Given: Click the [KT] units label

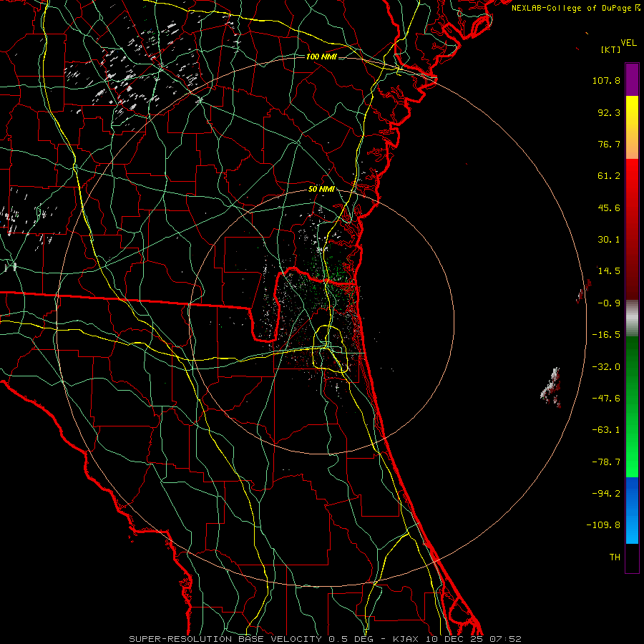Looking at the screenshot, I should point(611,49).
